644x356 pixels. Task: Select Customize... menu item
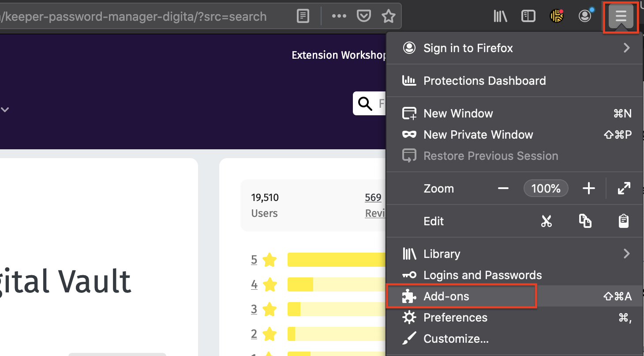(x=514, y=338)
